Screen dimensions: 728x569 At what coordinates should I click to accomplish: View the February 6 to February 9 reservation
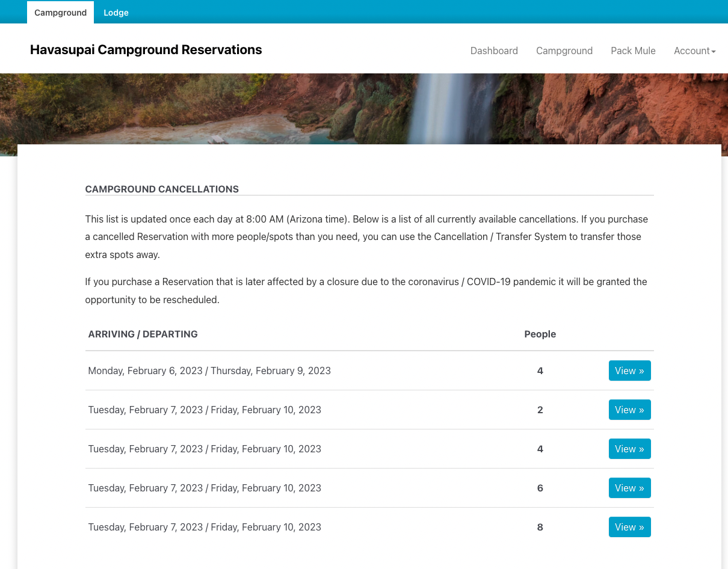[629, 371]
